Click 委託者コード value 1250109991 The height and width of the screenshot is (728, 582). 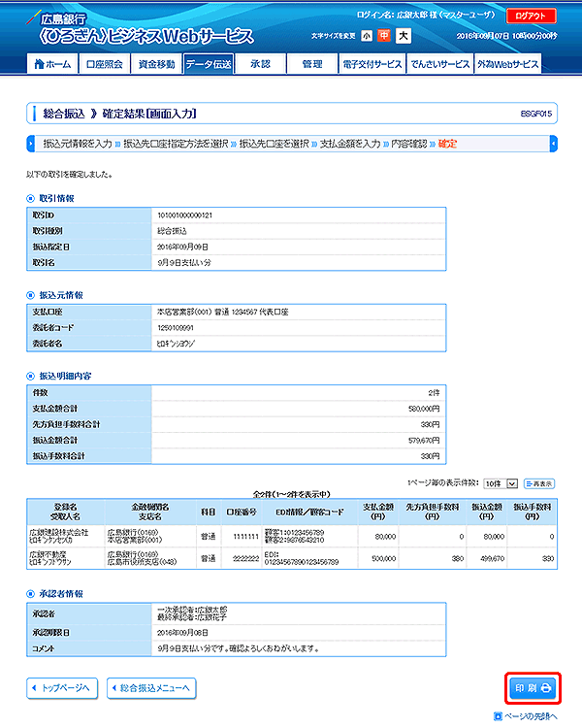click(x=176, y=328)
